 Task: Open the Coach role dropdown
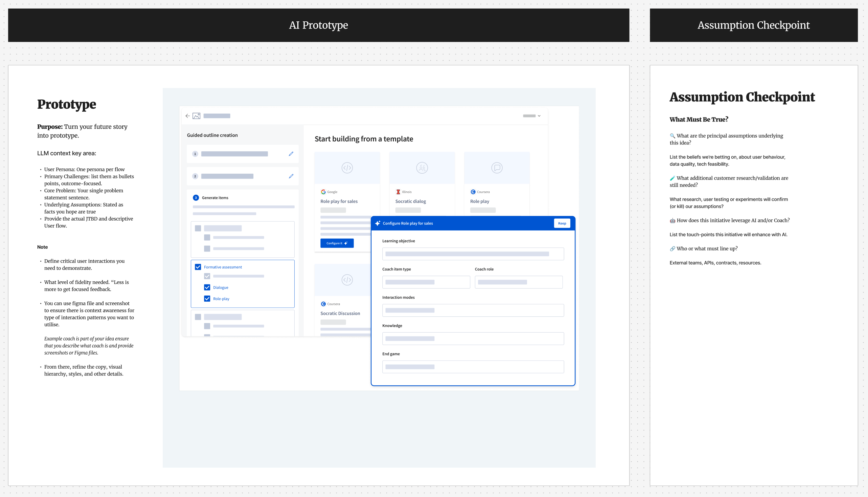point(518,282)
